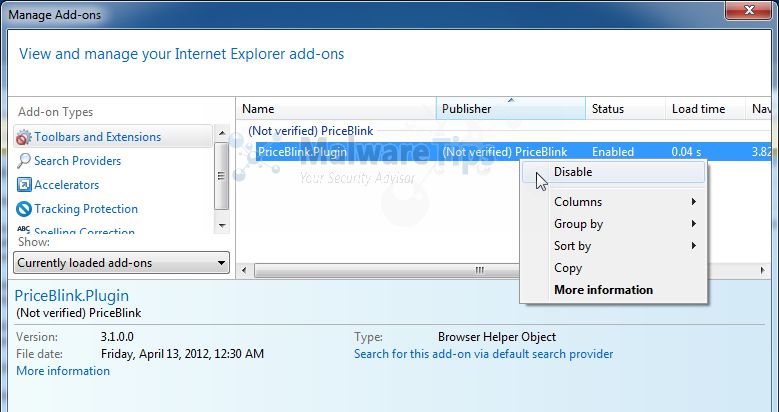The height and width of the screenshot is (412, 779).
Task: Expand the Sort by submenu
Action: pyautogui.click(x=614, y=246)
